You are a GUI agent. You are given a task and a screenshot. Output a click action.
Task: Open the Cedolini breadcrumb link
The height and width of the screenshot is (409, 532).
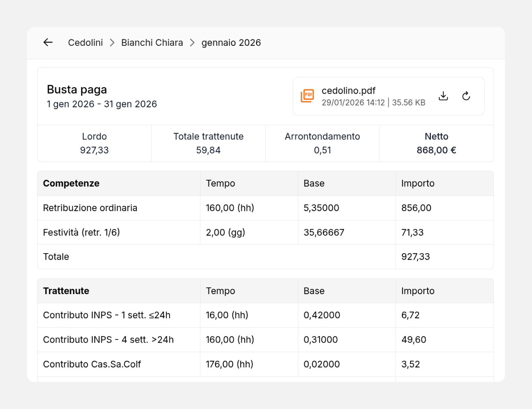tap(85, 43)
